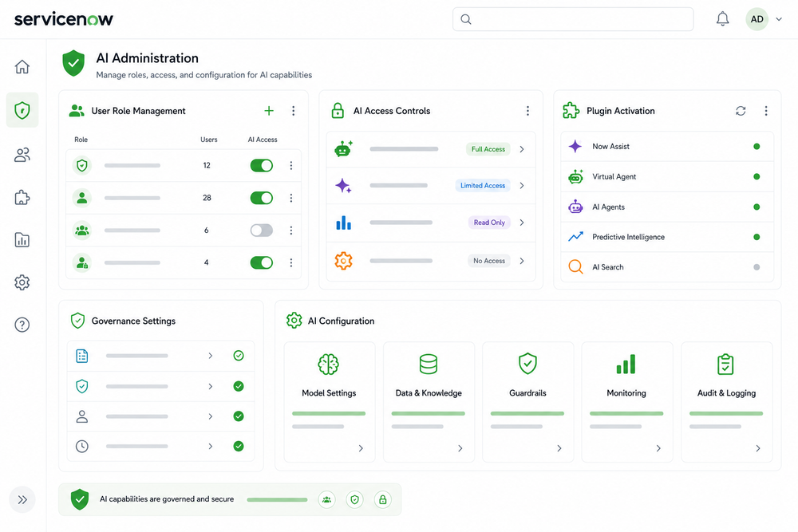798x532 pixels.
Task: Click the No Access badge
Action: point(489,261)
